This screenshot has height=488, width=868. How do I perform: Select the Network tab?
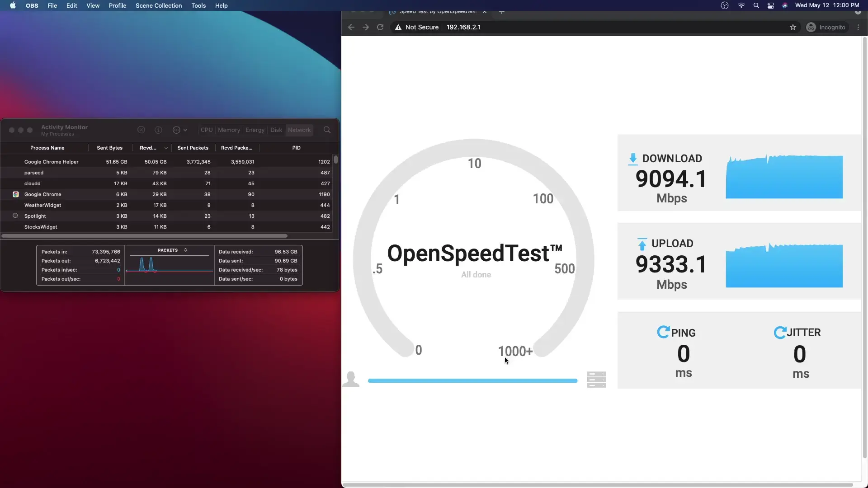pos(299,130)
